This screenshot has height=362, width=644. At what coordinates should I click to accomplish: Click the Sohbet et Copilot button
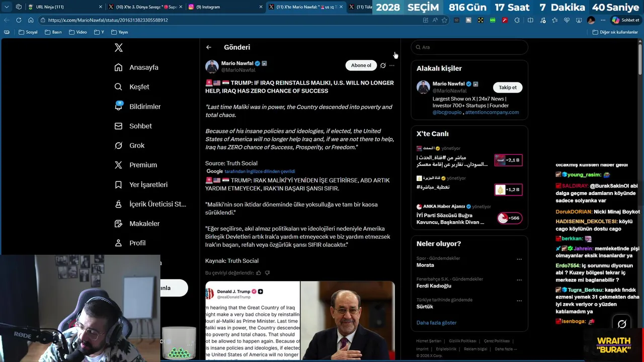tap(625, 20)
